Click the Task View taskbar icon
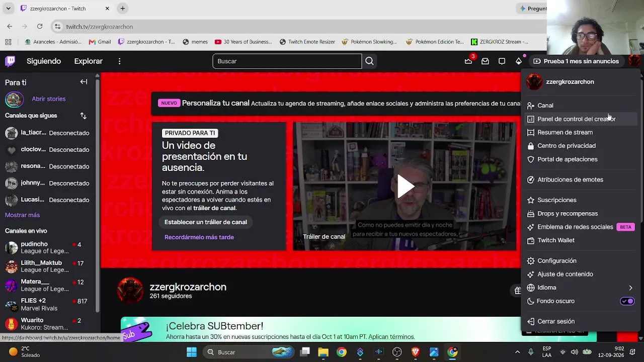 coord(305,352)
